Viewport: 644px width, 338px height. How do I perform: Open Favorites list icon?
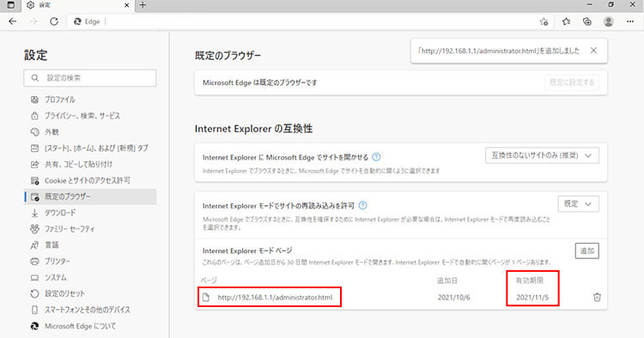[x=566, y=21]
